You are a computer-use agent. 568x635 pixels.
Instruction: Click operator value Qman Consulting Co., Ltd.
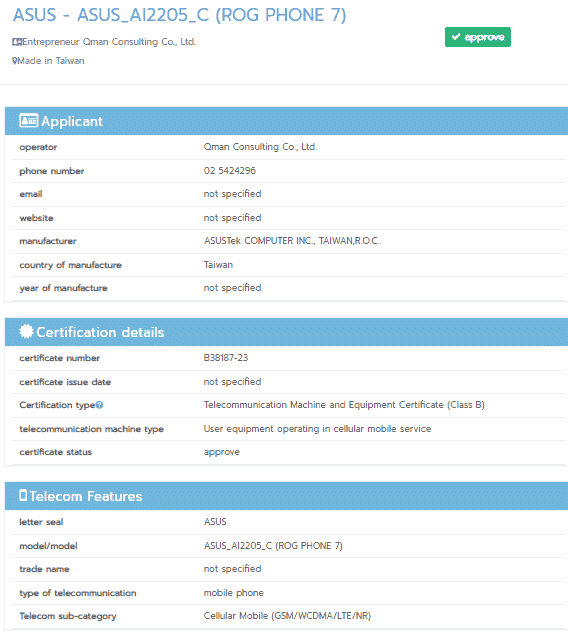click(260, 147)
